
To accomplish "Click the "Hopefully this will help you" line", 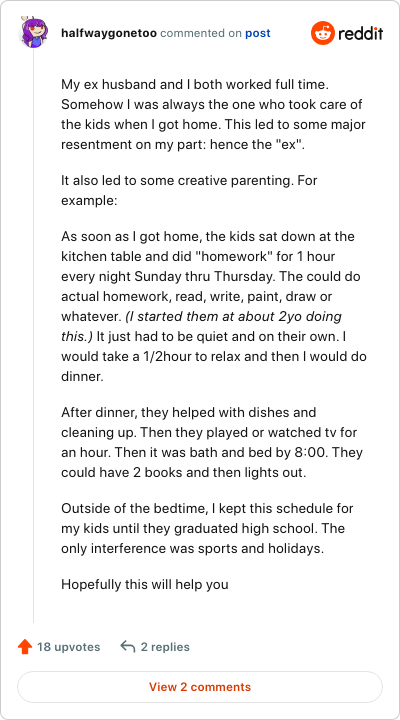I will [145, 585].
